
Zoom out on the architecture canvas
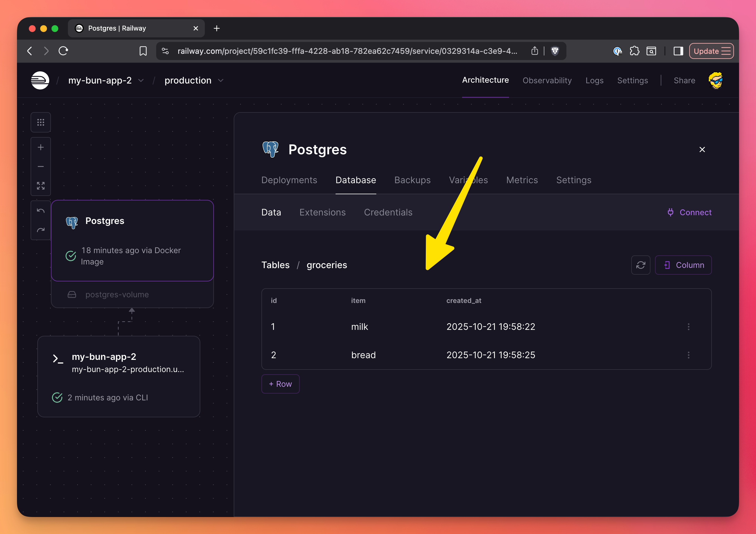pyautogui.click(x=40, y=167)
